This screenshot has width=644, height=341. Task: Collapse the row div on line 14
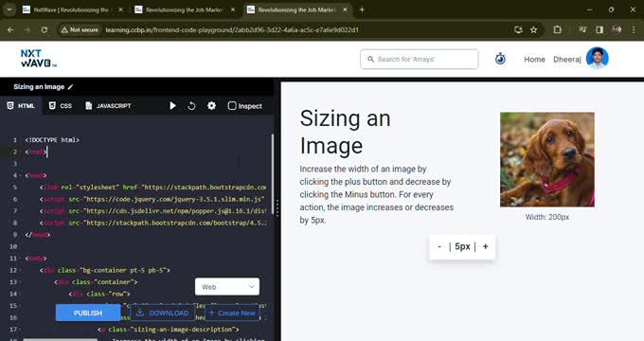point(20,295)
